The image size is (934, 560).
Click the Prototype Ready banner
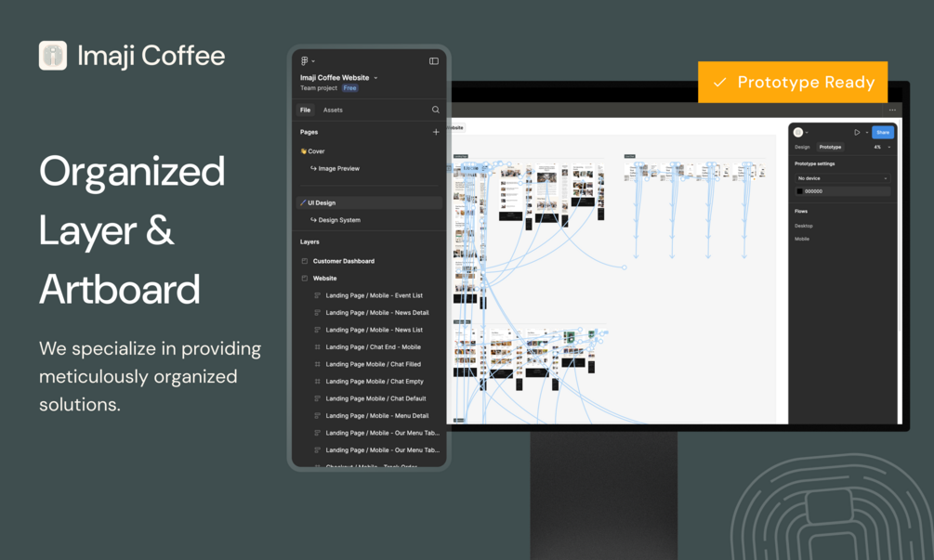click(x=793, y=82)
